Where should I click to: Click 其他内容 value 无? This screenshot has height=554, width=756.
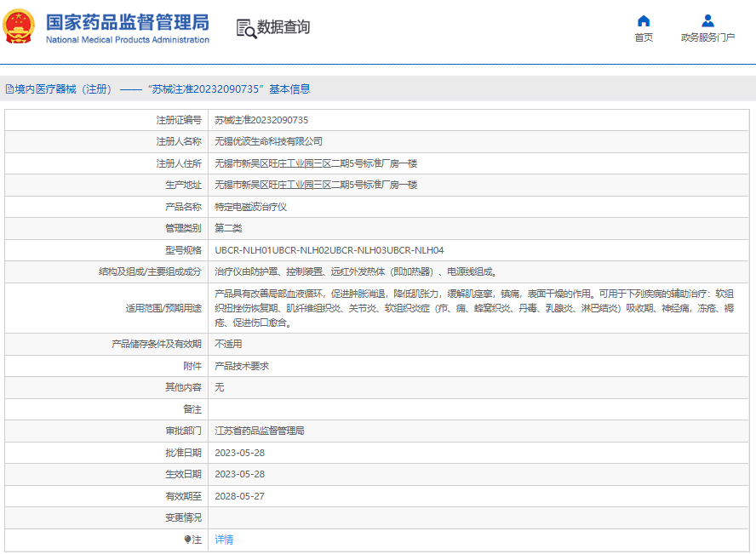click(x=220, y=387)
